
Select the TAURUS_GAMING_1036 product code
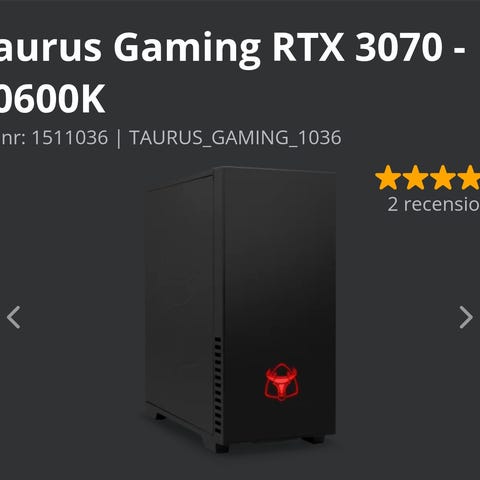click(x=235, y=138)
